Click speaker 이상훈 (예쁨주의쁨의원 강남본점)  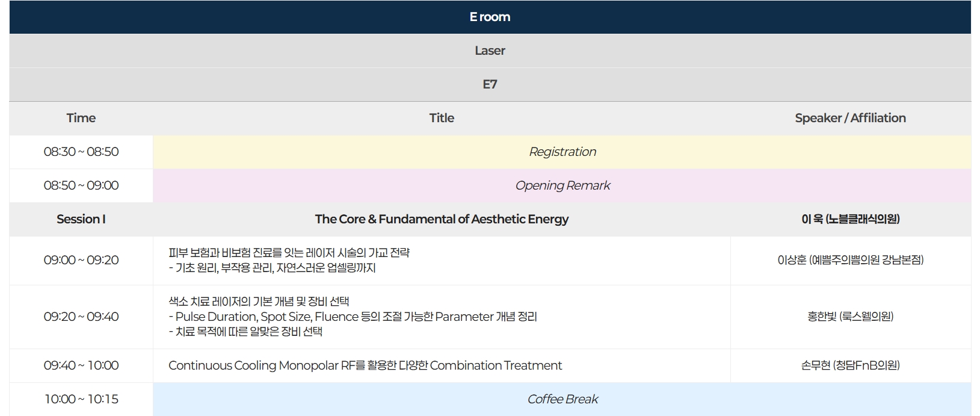851,260
